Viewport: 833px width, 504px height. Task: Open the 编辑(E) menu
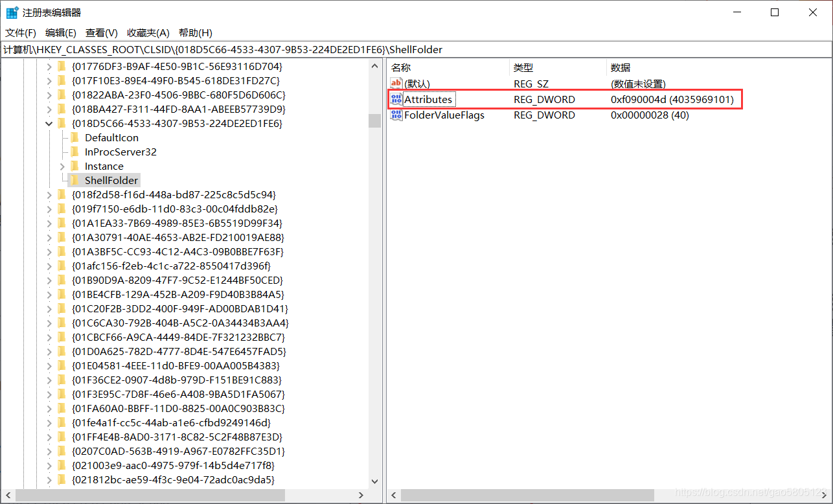pyautogui.click(x=61, y=32)
